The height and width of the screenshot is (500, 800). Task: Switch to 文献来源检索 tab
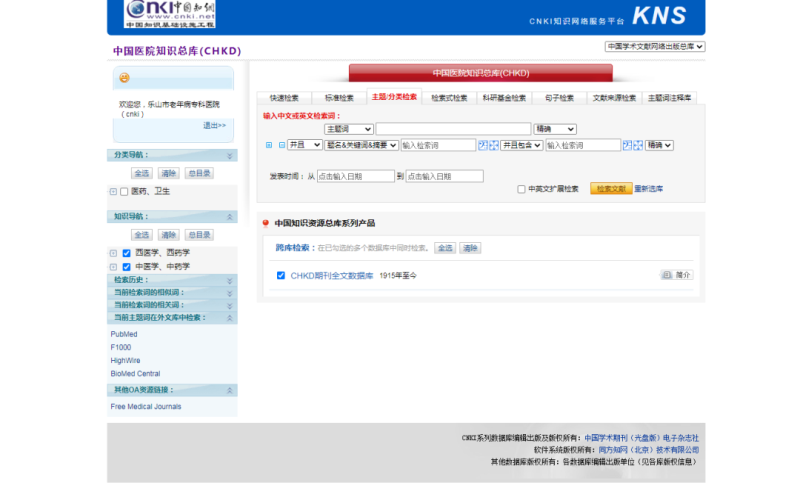tap(614, 98)
